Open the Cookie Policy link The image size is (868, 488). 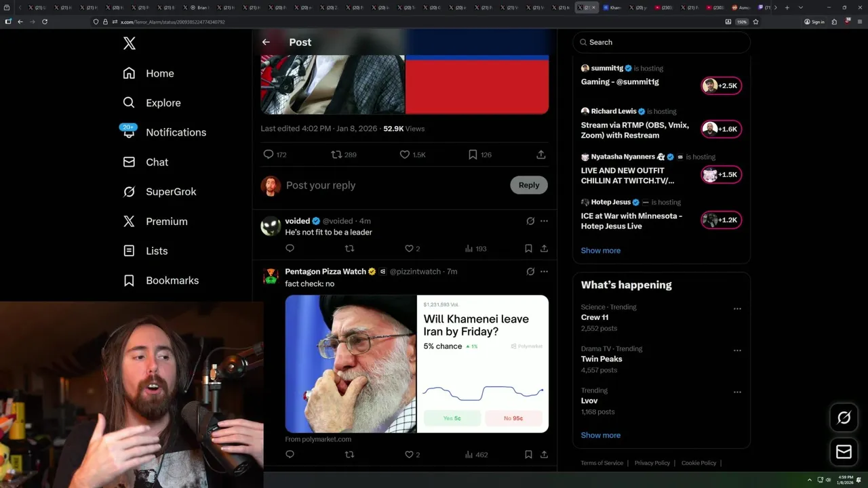[698, 463]
